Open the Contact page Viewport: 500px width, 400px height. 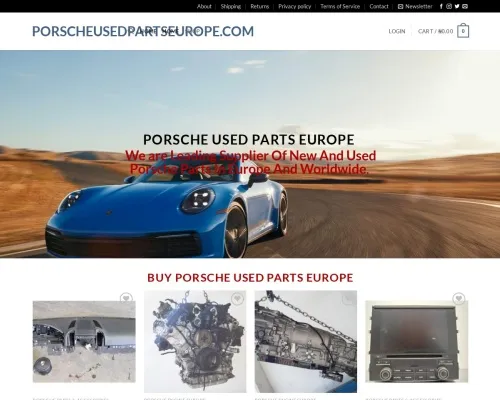[379, 6]
